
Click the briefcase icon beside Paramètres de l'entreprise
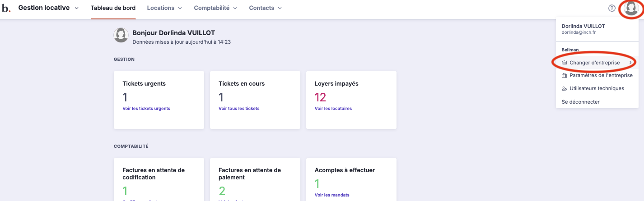coord(564,76)
